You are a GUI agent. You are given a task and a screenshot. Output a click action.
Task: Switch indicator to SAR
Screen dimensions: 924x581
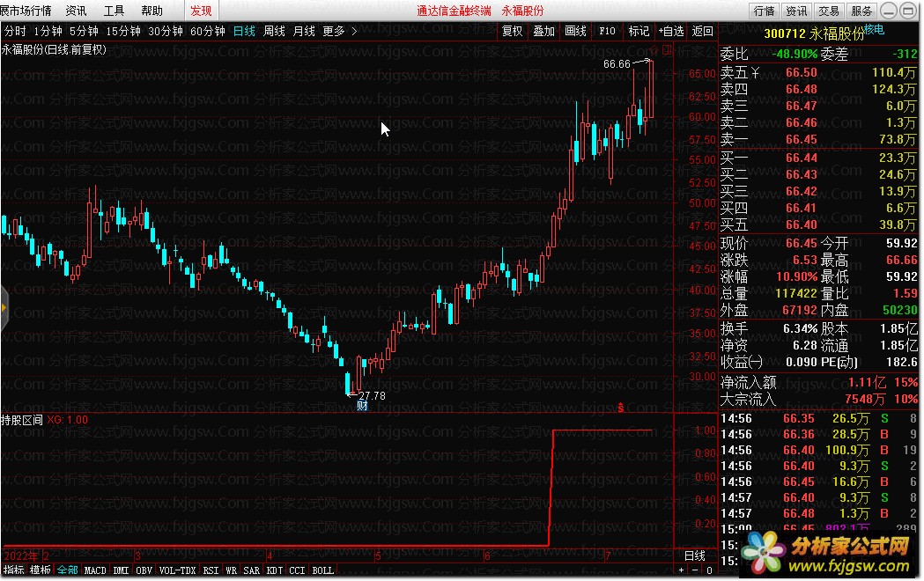click(251, 570)
